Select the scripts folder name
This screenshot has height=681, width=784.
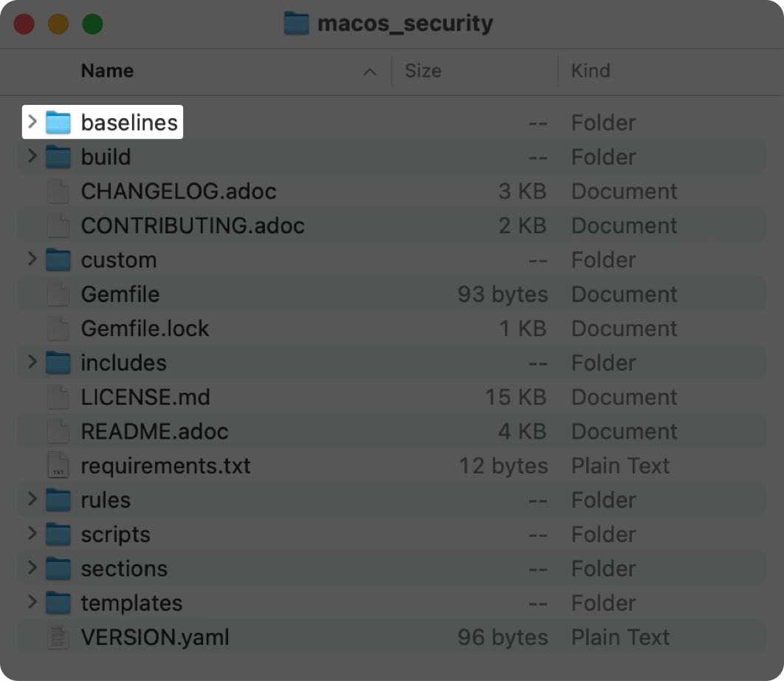pyautogui.click(x=116, y=534)
